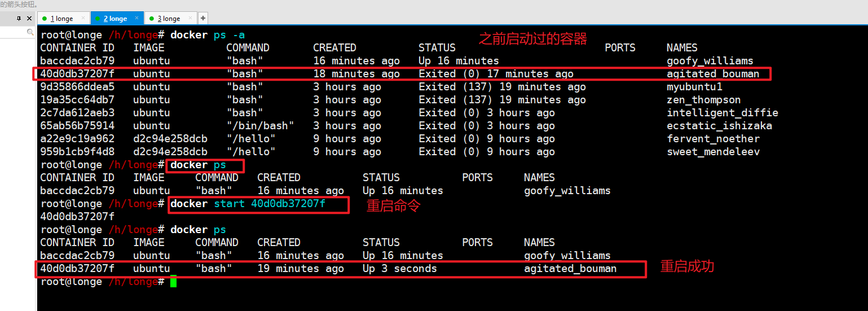Viewport: 868px width, 311px height.
Task: Click the container name "fervent_noether"
Action: point(713,139)
